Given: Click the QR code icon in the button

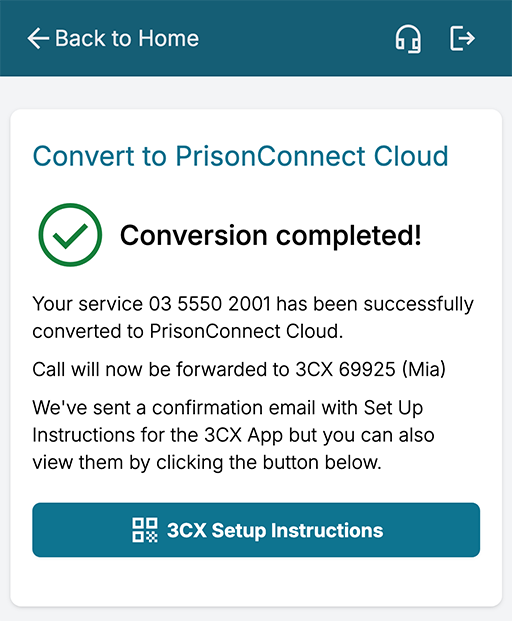Looking at the screenshot, I should coord(145,530).
